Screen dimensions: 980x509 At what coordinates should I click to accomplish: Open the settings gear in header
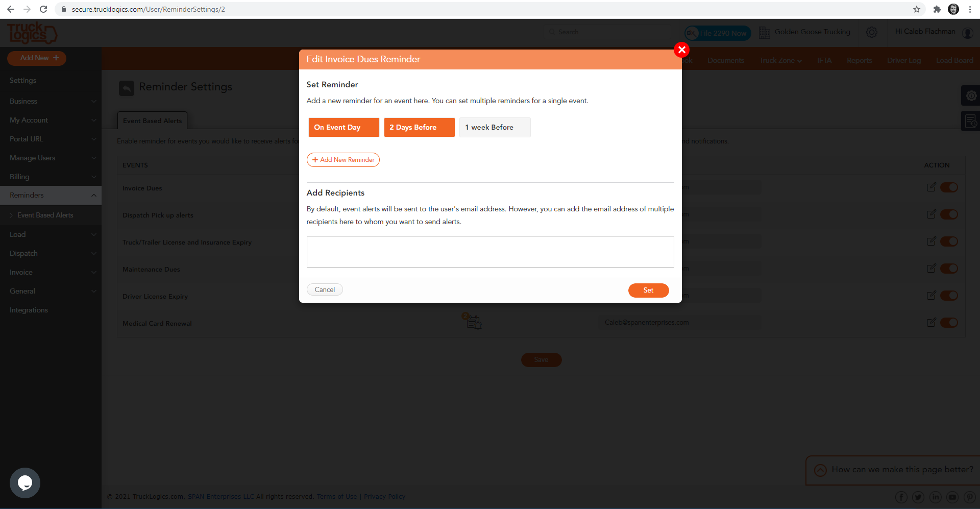[x=872, y=32]
